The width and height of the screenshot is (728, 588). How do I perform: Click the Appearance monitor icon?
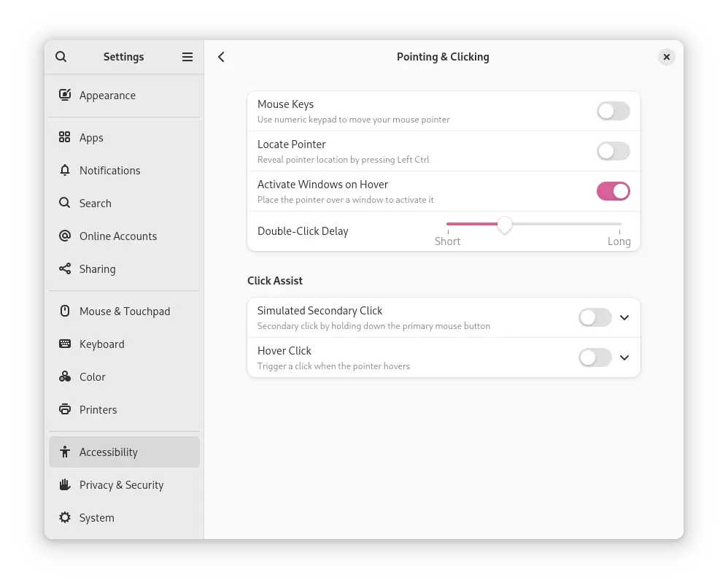pyautogui.click(x=65, y=96)
